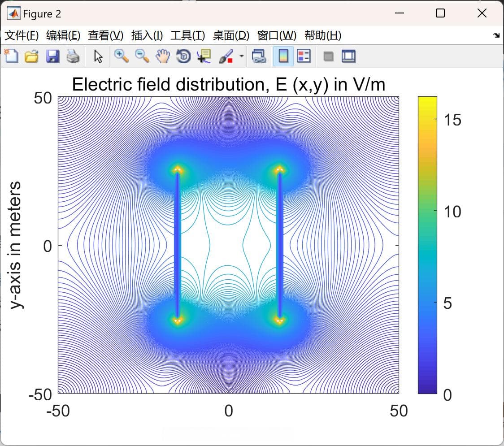Image resolution: width=504 pixels, height=446 pixels.
Task: Click the plot title Electric field distribution
Action: (229, 84)
